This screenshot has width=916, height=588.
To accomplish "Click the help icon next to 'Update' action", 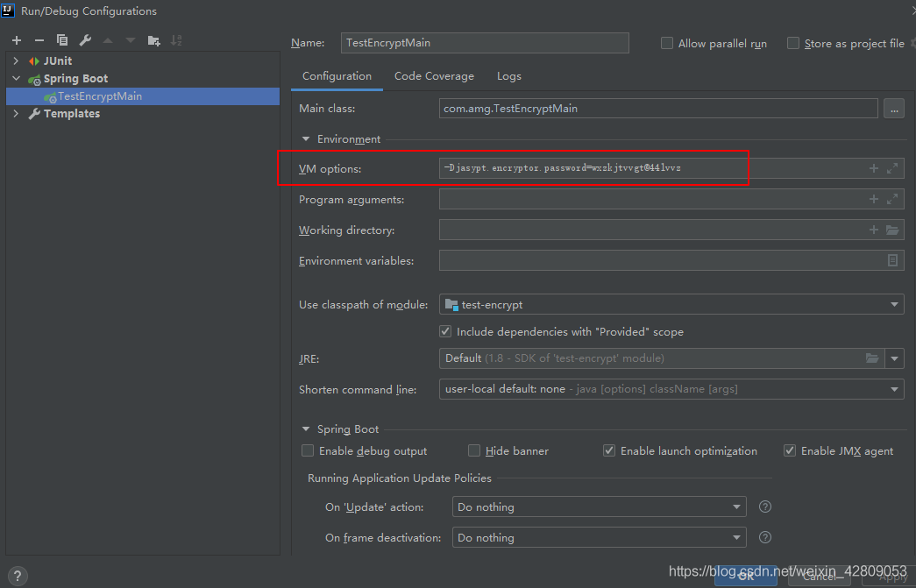I will pos(764,507).
